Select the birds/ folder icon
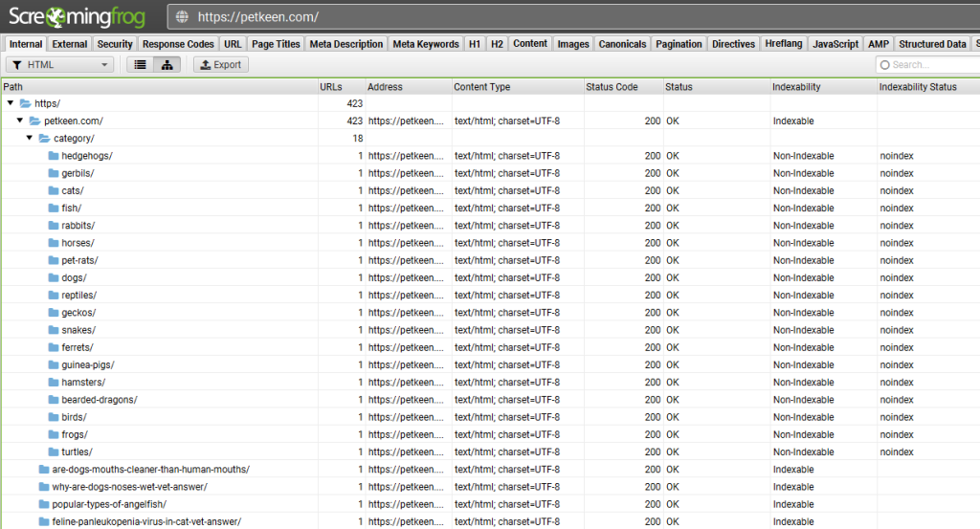 54,417
